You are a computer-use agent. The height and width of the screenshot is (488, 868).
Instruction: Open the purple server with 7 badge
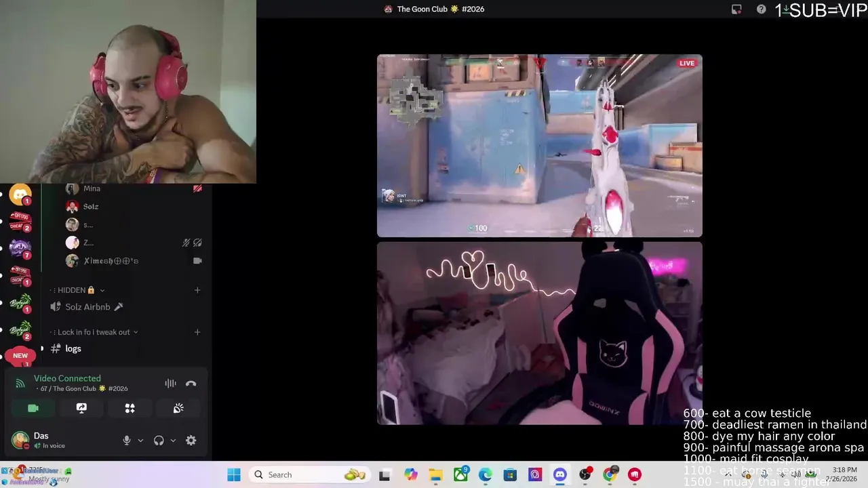tap(20, 249)
